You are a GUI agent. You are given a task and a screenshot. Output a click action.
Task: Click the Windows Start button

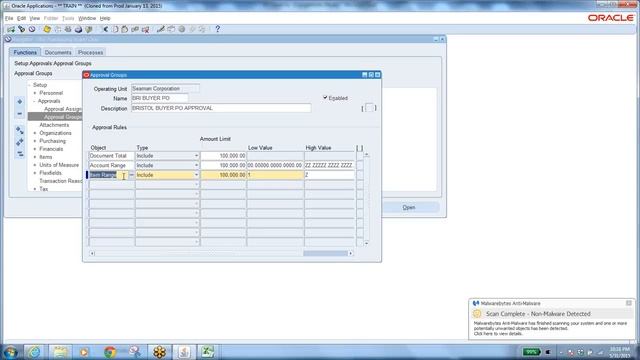(10, 352)
